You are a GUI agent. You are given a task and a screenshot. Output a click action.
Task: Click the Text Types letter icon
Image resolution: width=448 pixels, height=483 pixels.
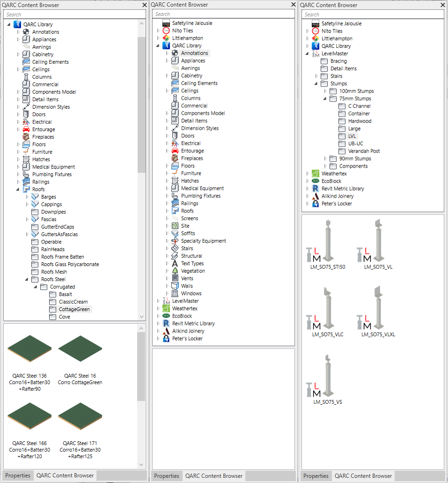click(175, 263)
